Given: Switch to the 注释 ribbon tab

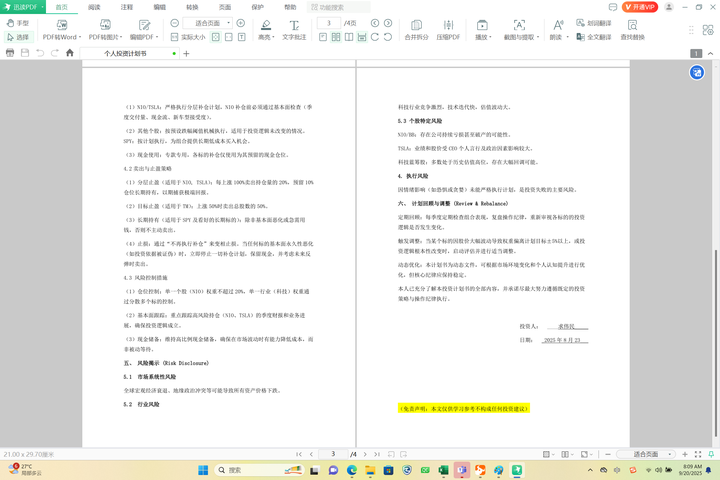Looking at the screenshot, I should 127,7.
